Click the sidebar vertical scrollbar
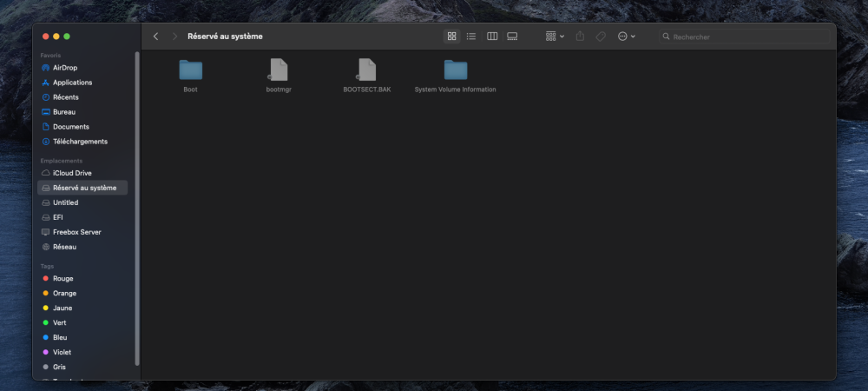The height and width of the screenshot is (391, 868). pyautogui.click(x=137, y=209)
